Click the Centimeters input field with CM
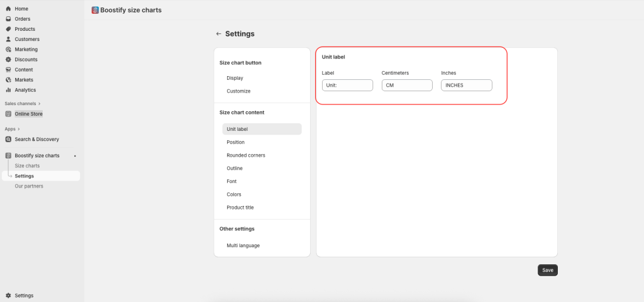This screenshot has width=644, height=302. pyautogui.click(x=407, y=85)
